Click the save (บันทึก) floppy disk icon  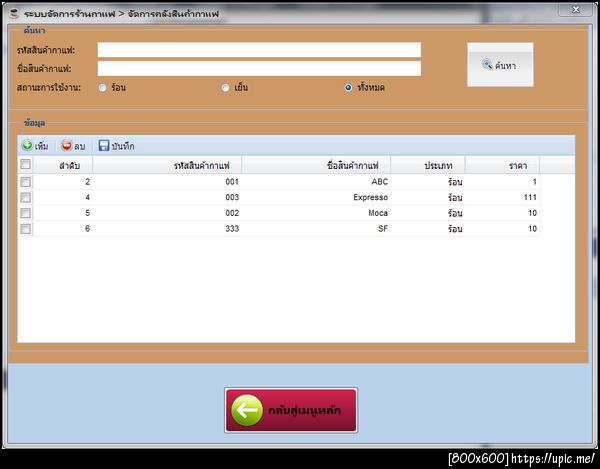tap(104, 145)
